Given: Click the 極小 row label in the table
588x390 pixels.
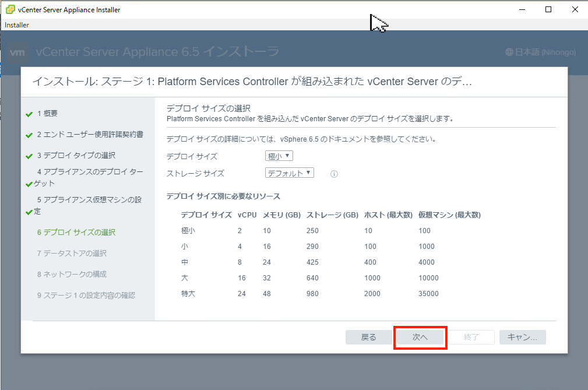Looking at the screenshot, I should tap(188, 231).
